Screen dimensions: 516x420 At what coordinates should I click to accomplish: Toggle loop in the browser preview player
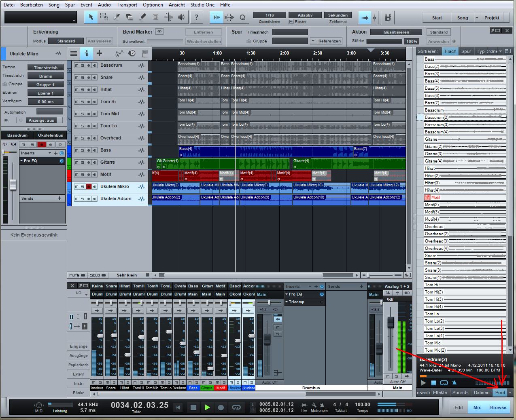click(444, 383)
